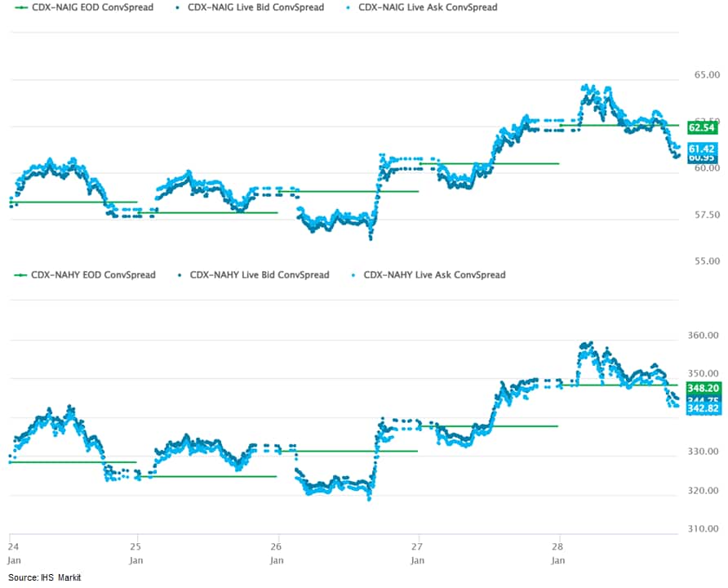Click the 27 Jan axis date
Image resolution: width=728 pixels, height=588 pixels.
coord(417,551)
